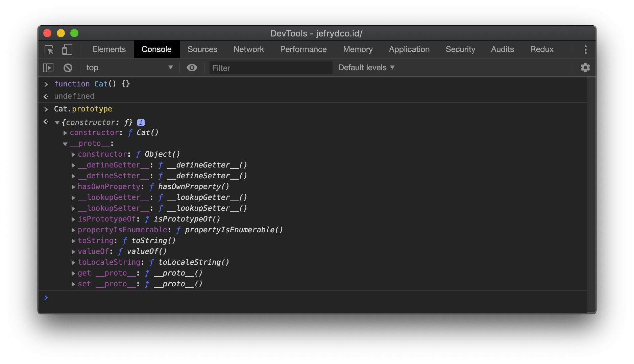Click the blue info badge next to {constructor: f}

(x=141, y=123)
